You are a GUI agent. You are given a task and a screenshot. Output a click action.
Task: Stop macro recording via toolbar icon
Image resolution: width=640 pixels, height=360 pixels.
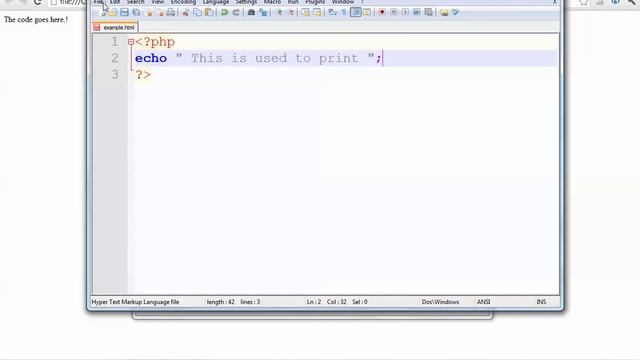[x=393, y=13]
